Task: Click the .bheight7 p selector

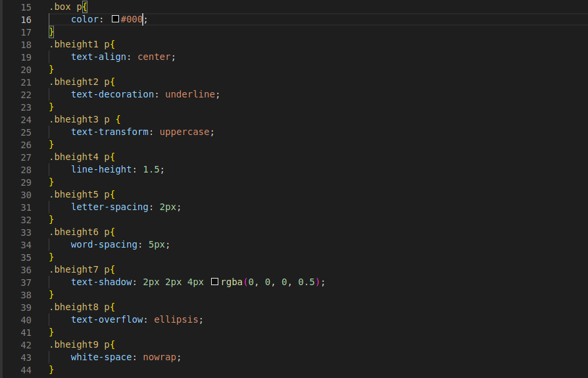Action: click(80, 269)
